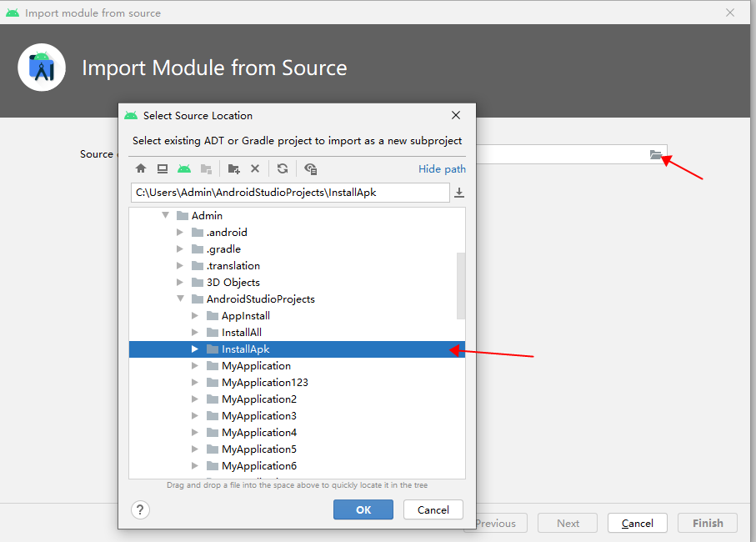This screenshot has height=542, width=756.
Task: Select the InstallApk folder
Action: pos(297,349)
